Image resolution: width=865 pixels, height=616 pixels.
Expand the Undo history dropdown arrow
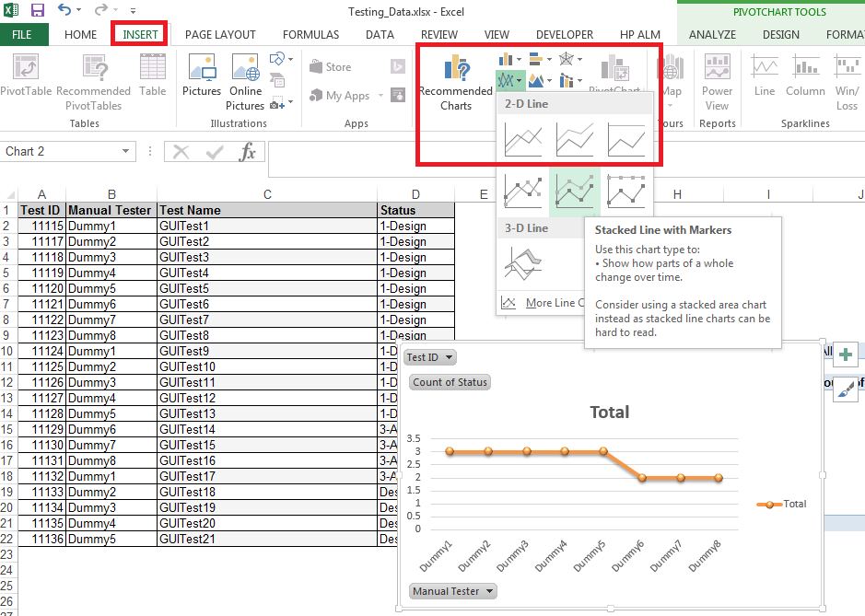79,10
